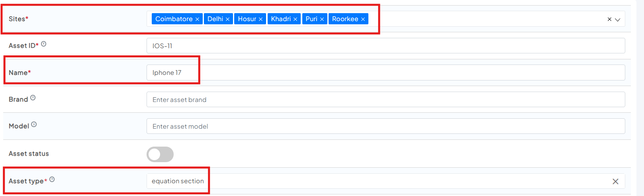Remove the Khadri site tag
644x196 pixels.
pos(295,19)
